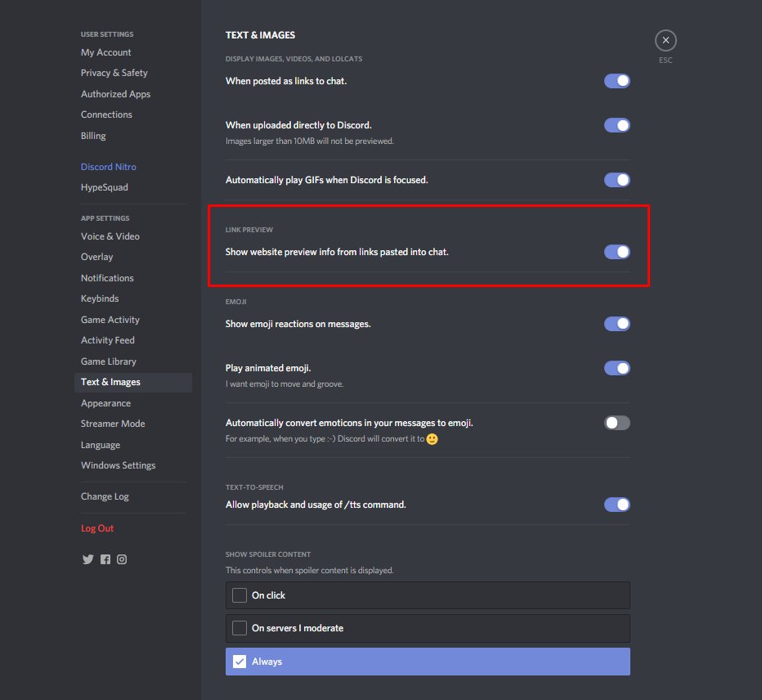Open My Account settings
Viewport: 762px width, 700px height.
(106, 52)
